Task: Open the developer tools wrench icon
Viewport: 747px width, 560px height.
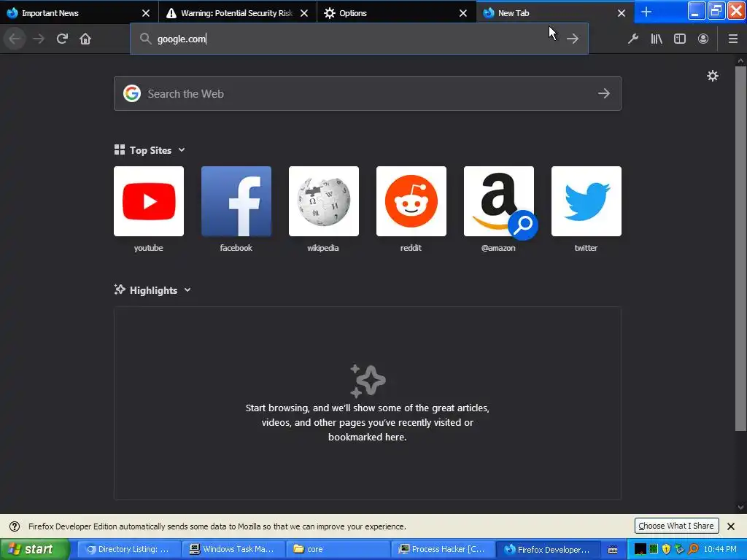Action: tap(633, 39)
